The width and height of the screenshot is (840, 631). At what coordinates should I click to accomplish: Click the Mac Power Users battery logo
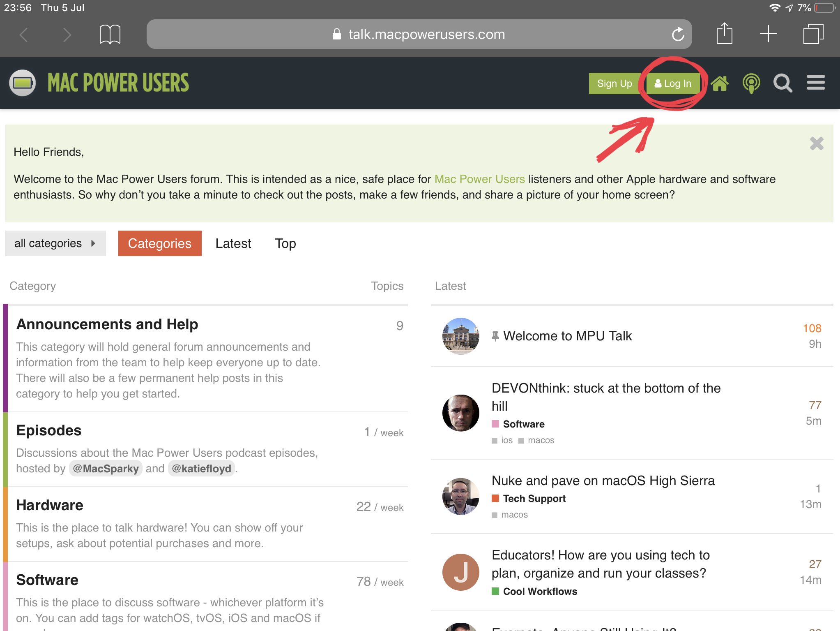pos(23,83)
